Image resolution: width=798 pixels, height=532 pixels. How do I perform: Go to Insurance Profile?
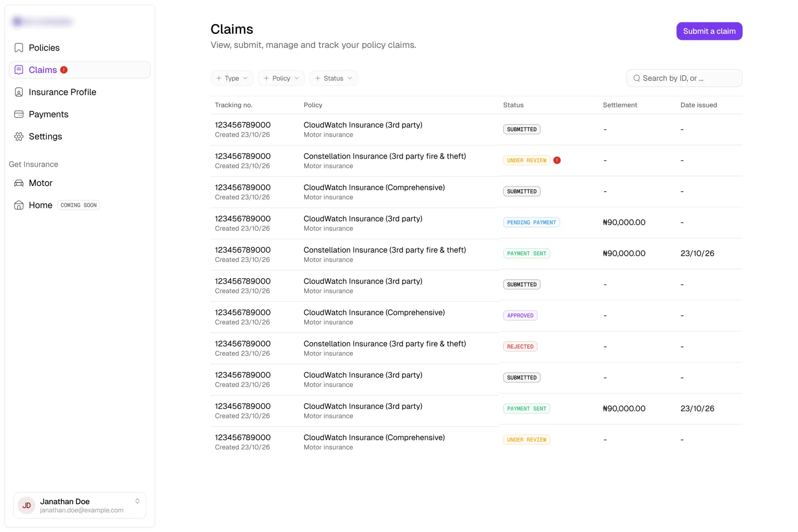(80, 92)
